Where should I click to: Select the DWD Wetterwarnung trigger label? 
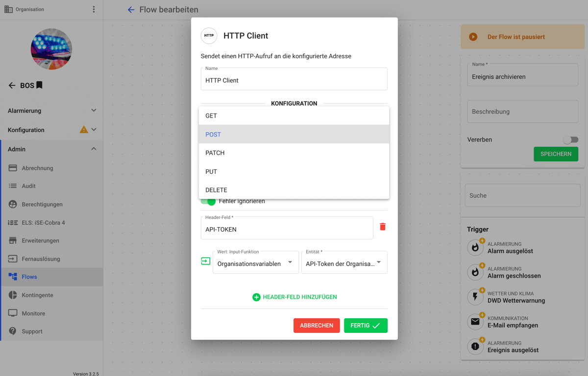click(516, 301)
